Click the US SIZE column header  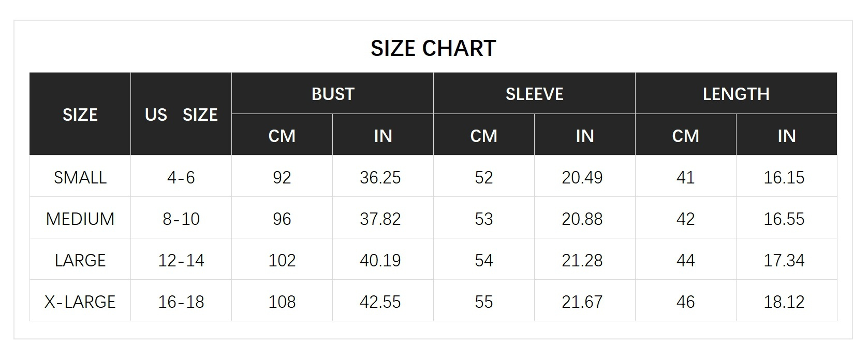coord(181,115)
